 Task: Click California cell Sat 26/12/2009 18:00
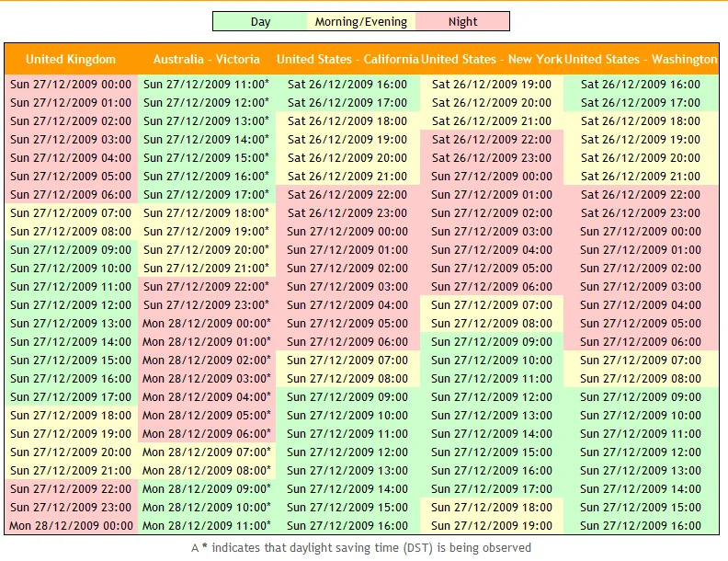347,120
